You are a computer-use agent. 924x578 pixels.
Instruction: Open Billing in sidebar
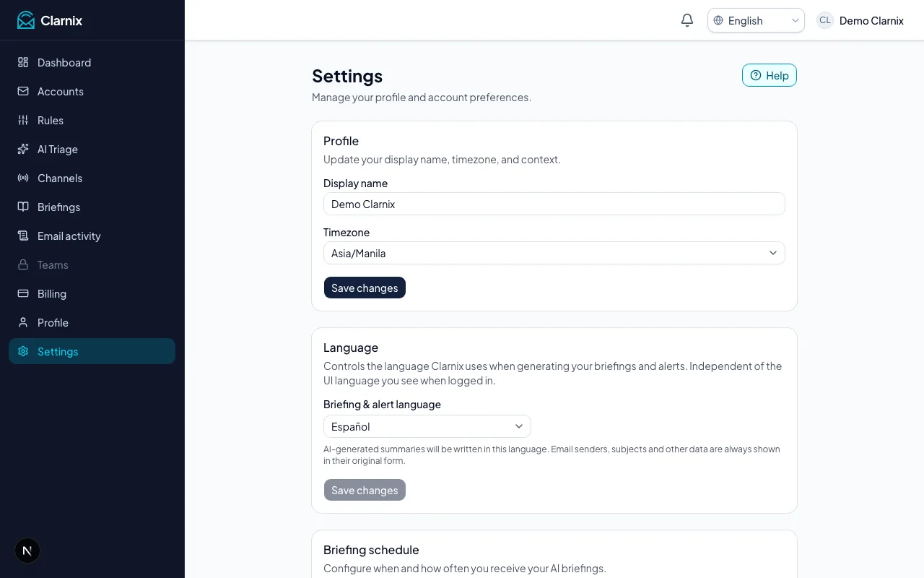tap(92, 293)
